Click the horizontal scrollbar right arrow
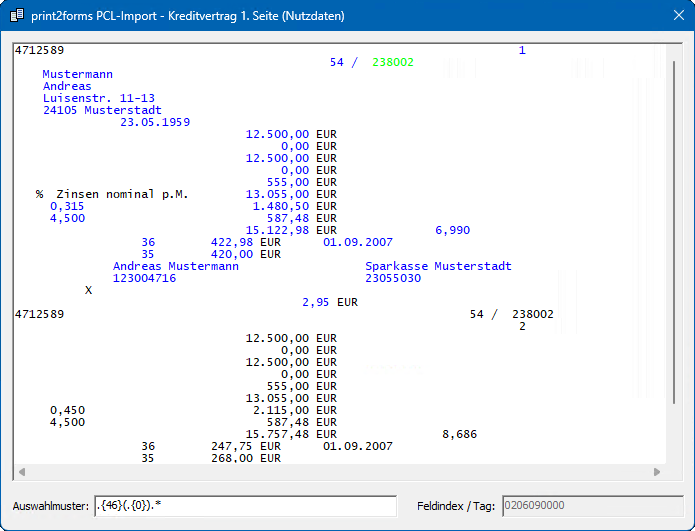Viewport: 695px width, 531px height. point(657,472)
